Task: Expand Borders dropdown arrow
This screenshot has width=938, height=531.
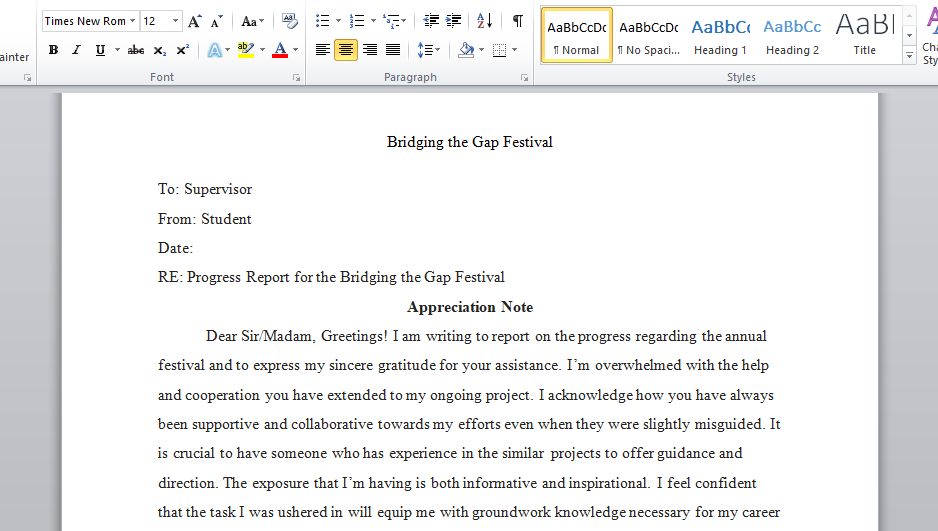Action: click(x=514, y=50)
